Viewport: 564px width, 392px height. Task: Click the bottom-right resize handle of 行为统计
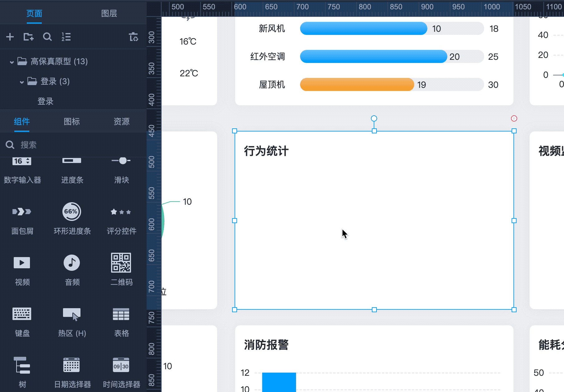point(514,310)
